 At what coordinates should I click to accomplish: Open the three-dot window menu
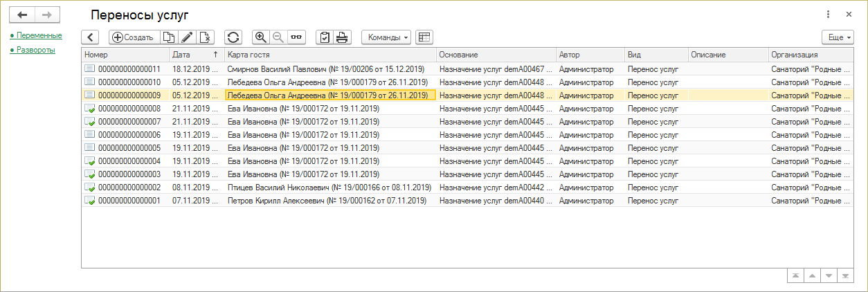tap(829, 15)
